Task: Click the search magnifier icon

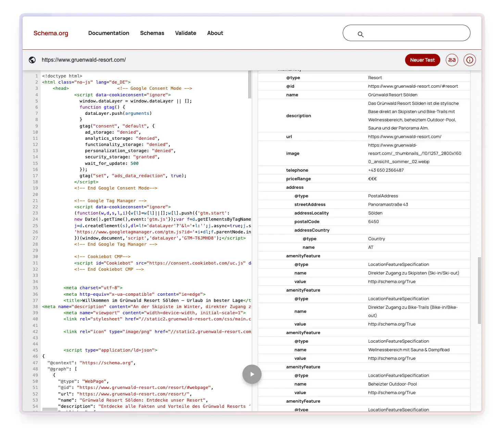Action: (x=361, y=34)
